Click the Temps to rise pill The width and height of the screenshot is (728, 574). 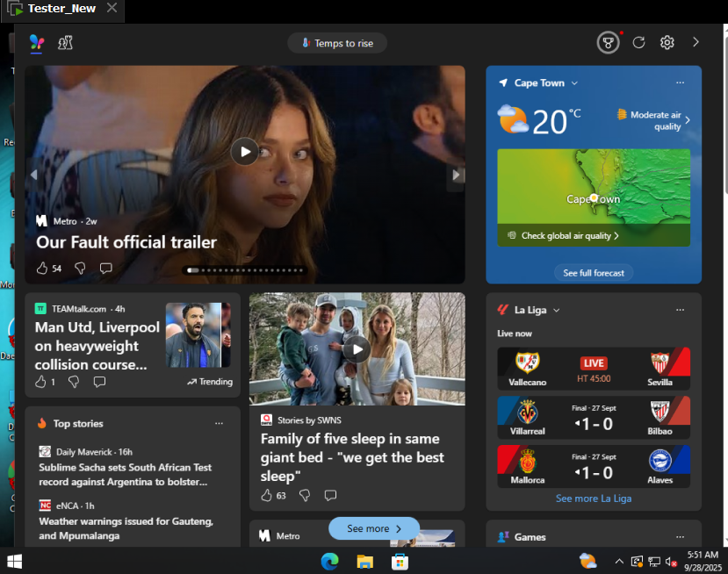(x=337, y=43)
